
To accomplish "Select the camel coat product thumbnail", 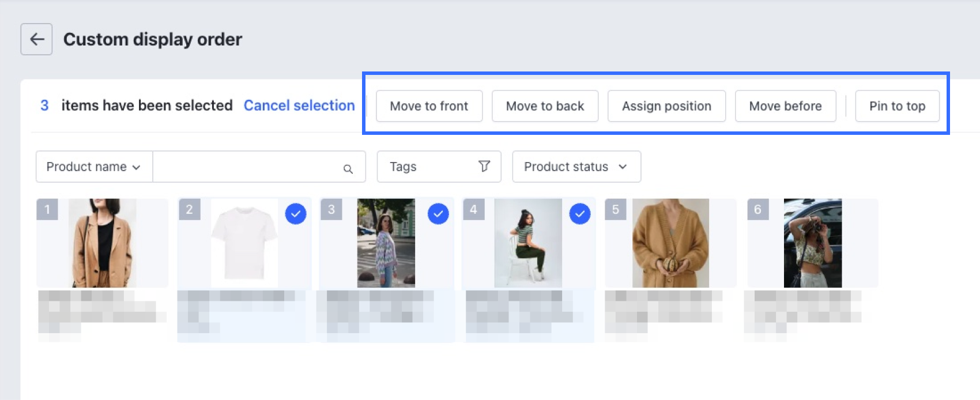I will [103, 243].
